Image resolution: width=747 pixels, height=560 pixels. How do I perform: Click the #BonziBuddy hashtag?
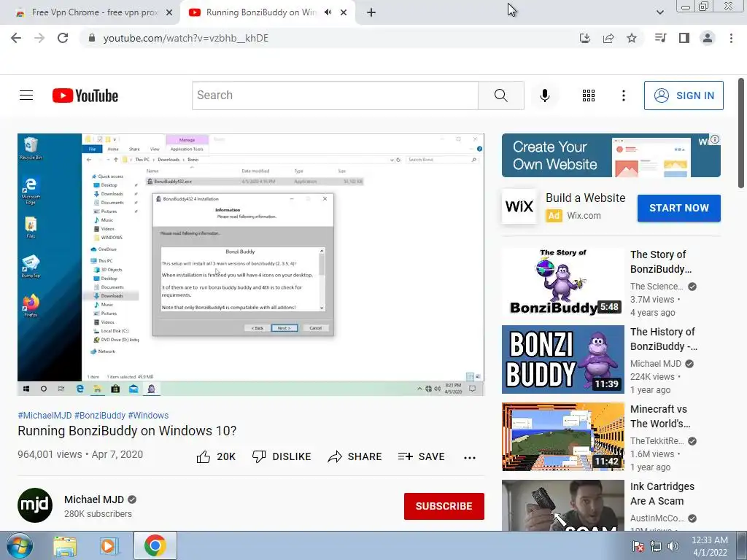pos(99,415)
